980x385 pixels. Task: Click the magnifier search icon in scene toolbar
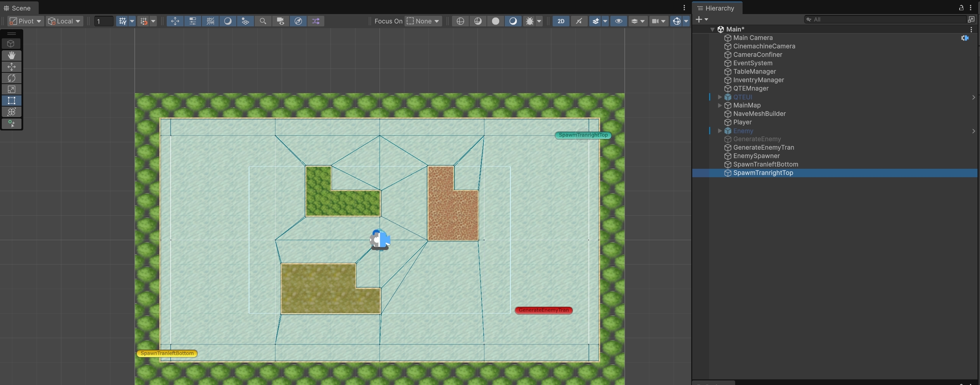click(263, 21)
